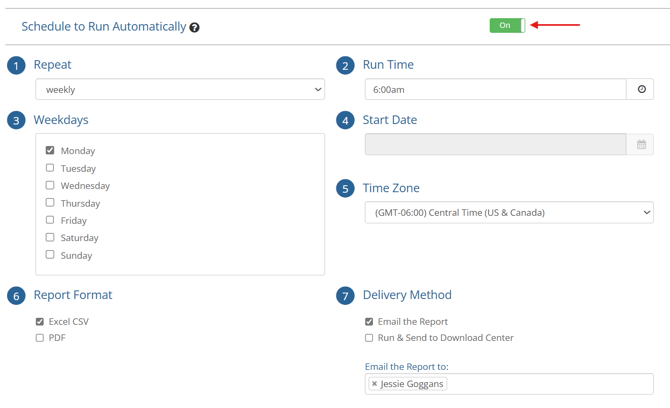Click the Email the Report to label
This screenshot has width=670, height=408.
406,367
